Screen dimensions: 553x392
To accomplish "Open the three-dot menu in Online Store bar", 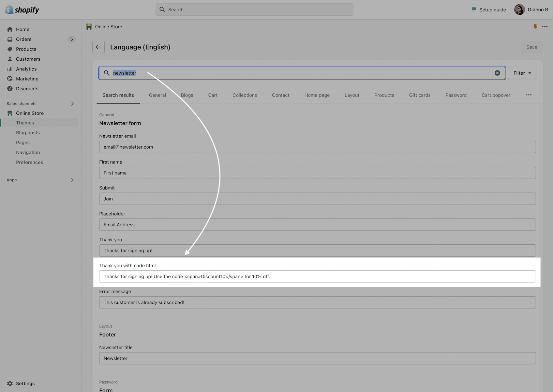I will pos(545,27).
